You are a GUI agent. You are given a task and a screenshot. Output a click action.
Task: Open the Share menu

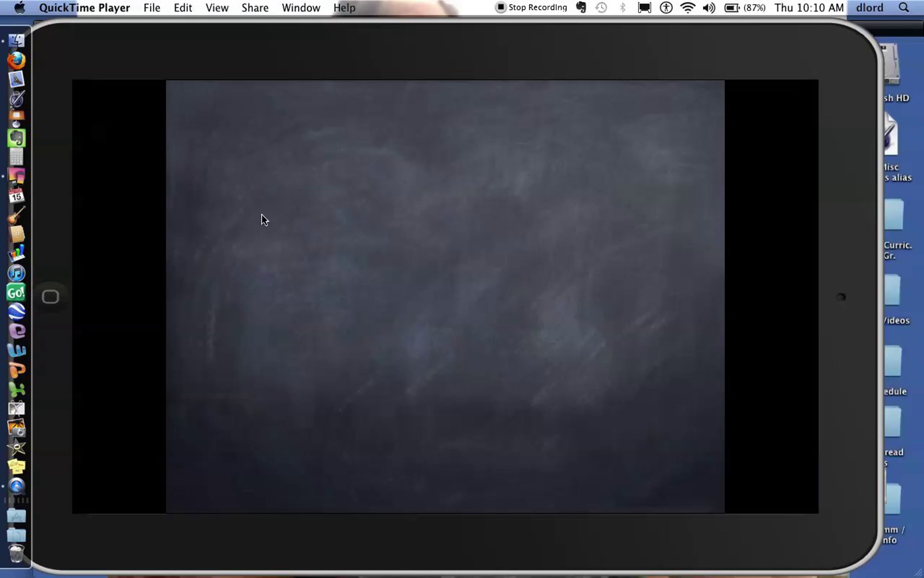[255, 8]
